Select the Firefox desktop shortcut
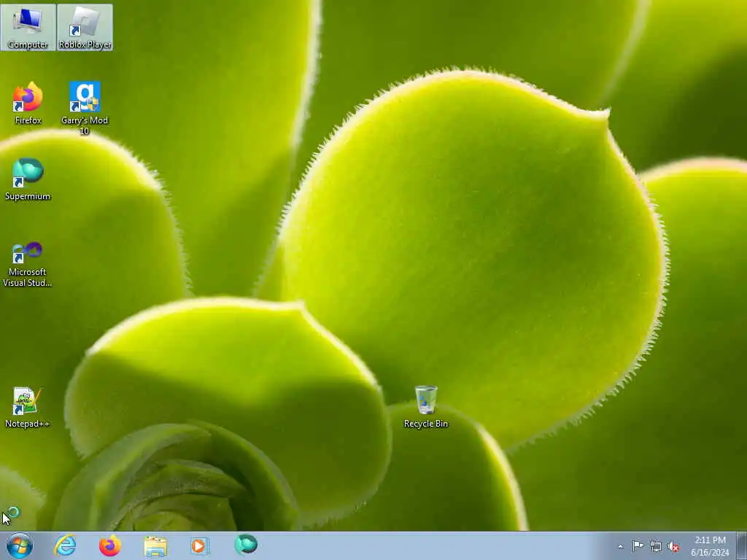Viewport: 747px width, 560px height. click(x=28, y=104)
